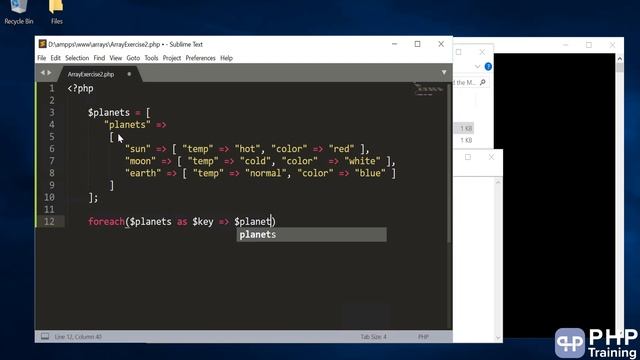Open the Preferences menu

click(200, 58)
